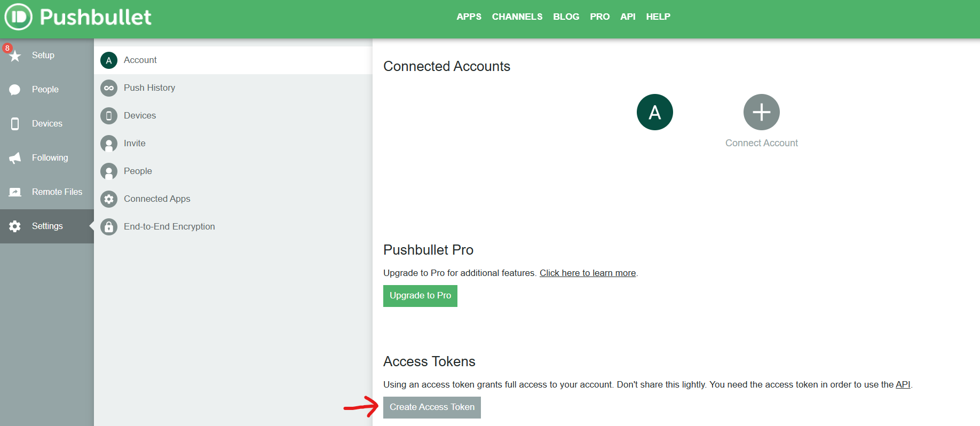This screenshot has width=980, height=426.
Task: Click the Connected Apps gear icon
Action: 109,199
